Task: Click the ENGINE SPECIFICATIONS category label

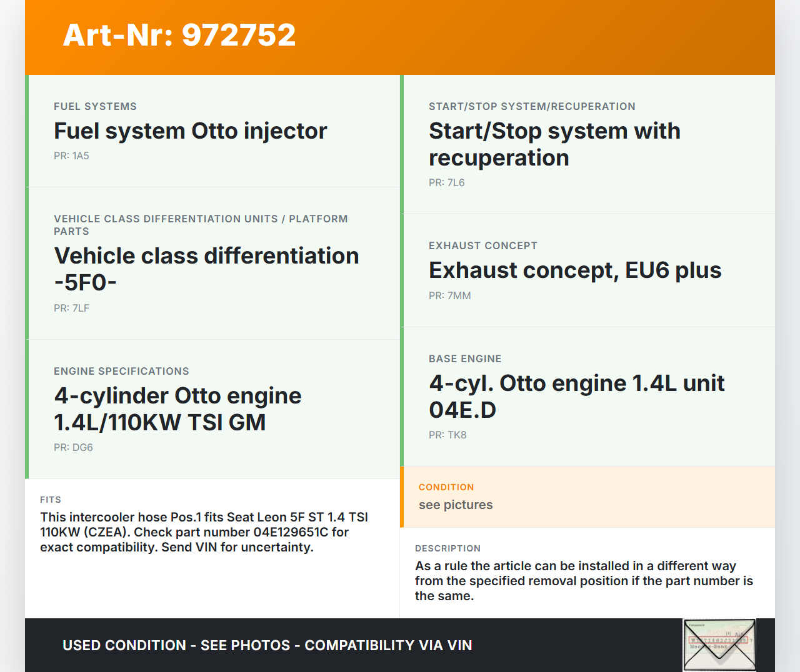Action: click(x=121, y=372)
